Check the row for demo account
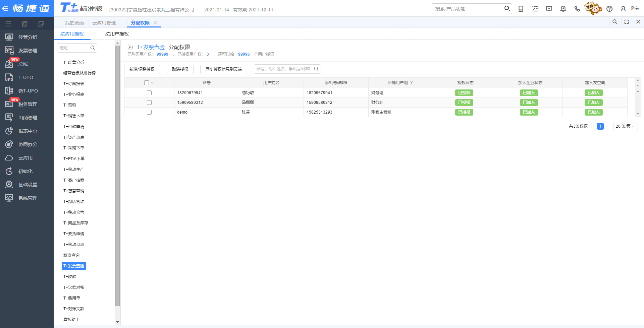 (x=149, y=112)
